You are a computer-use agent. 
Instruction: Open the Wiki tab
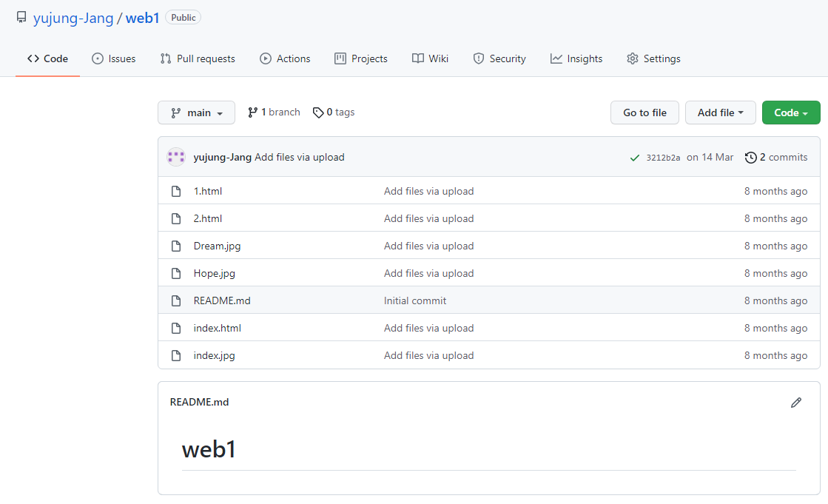(431, 58)
